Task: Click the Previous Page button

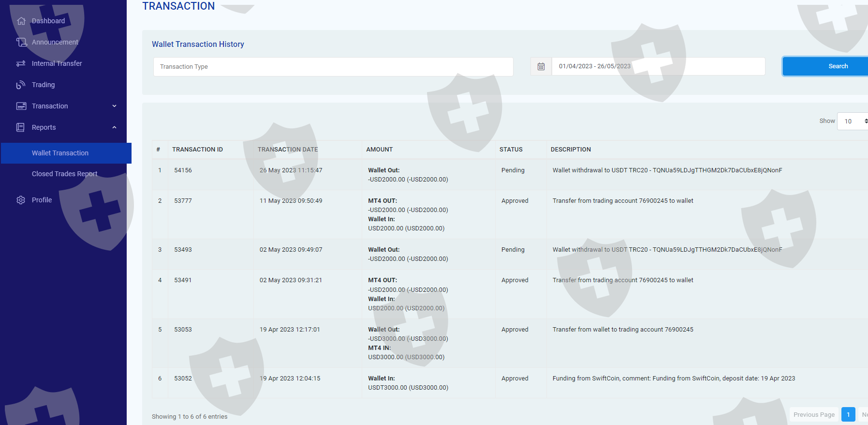Action: tap(814, 414)
